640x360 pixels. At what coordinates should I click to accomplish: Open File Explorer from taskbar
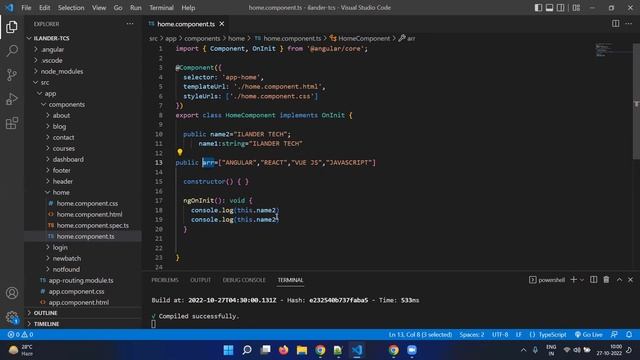coord(302,350)
